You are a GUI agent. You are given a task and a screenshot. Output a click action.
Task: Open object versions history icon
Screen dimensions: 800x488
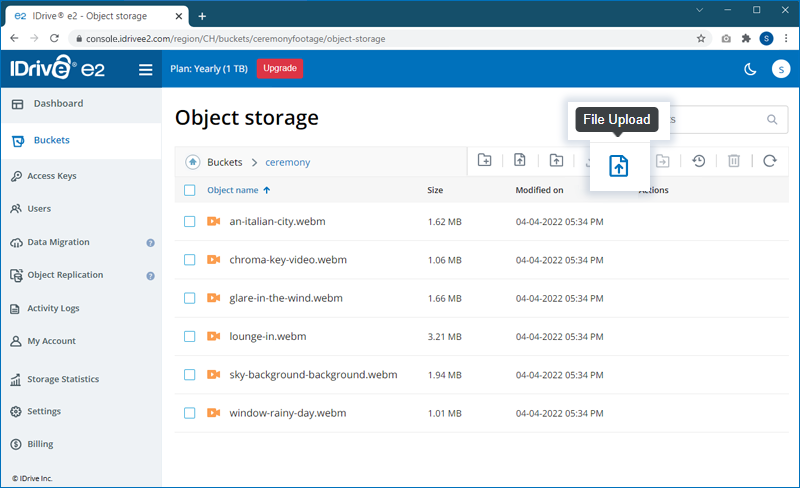(699, 161)
